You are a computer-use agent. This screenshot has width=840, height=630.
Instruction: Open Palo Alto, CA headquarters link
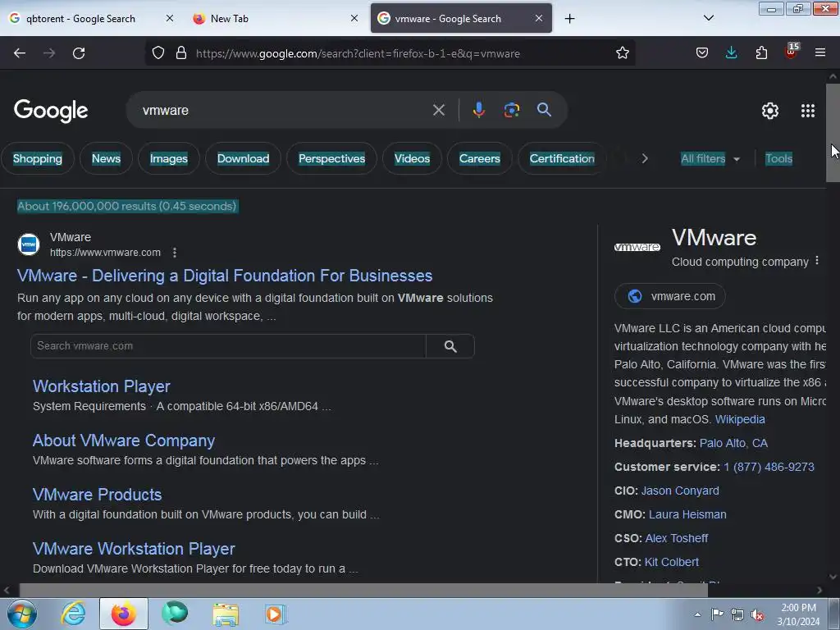[x=733, y=444]
